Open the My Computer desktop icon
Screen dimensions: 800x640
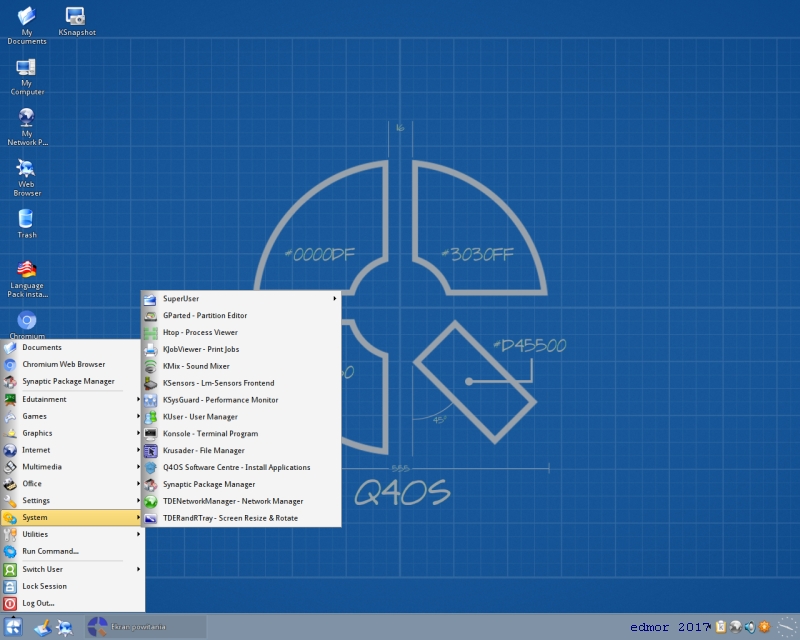[27, 77]
